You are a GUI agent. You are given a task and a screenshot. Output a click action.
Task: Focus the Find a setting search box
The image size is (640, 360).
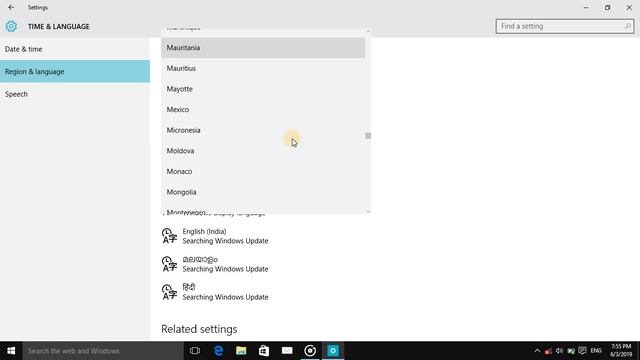(x=564, y=26)
